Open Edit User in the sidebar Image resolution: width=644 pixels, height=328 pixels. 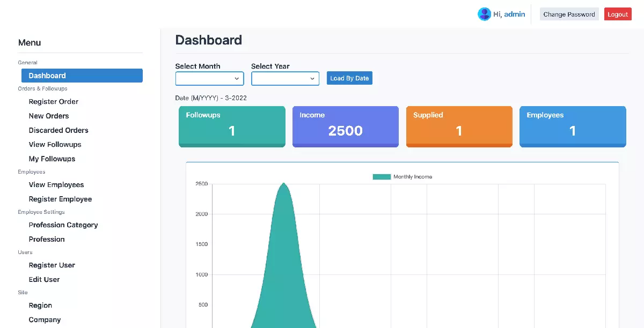click(44, 279)
